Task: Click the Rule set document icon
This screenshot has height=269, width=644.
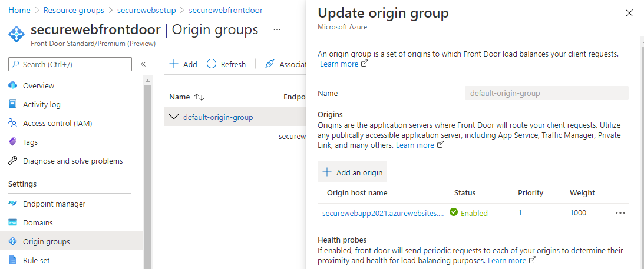Action: point(13,260)
